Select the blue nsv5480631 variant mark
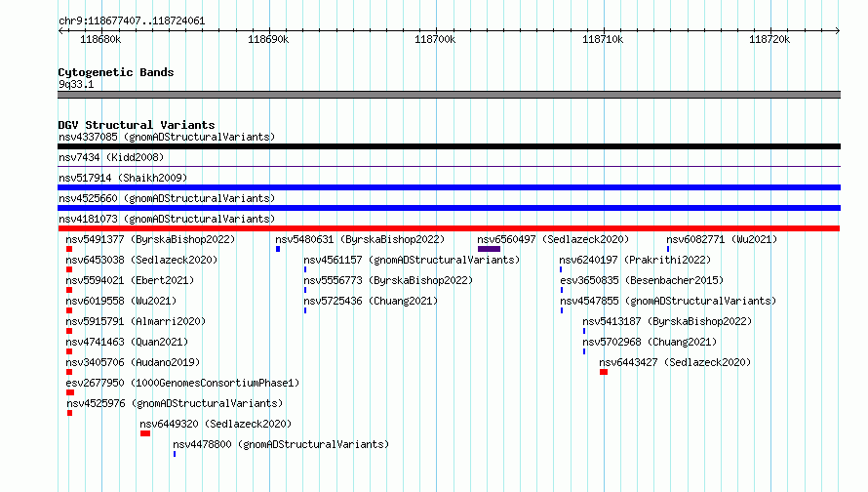 coord(278,249)
